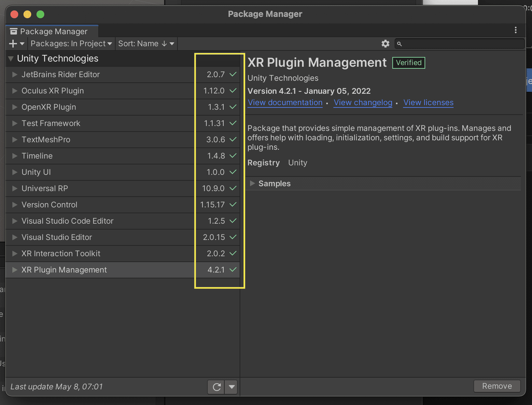Screen dimensions: 532x405
Task: Click the 1.15.17 Version Control version number
Action: [212, 205]
